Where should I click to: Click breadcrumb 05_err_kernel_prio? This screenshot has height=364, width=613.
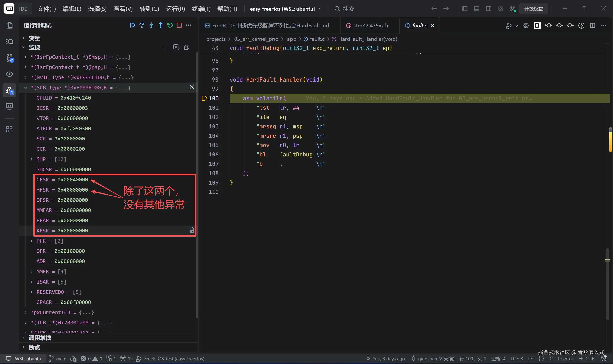[256, 39]
